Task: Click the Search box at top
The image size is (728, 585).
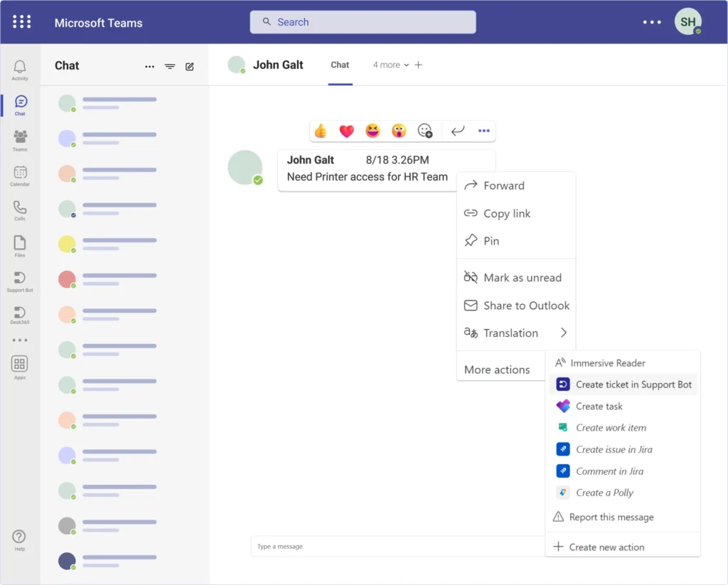Action: [x=363, y=22]
